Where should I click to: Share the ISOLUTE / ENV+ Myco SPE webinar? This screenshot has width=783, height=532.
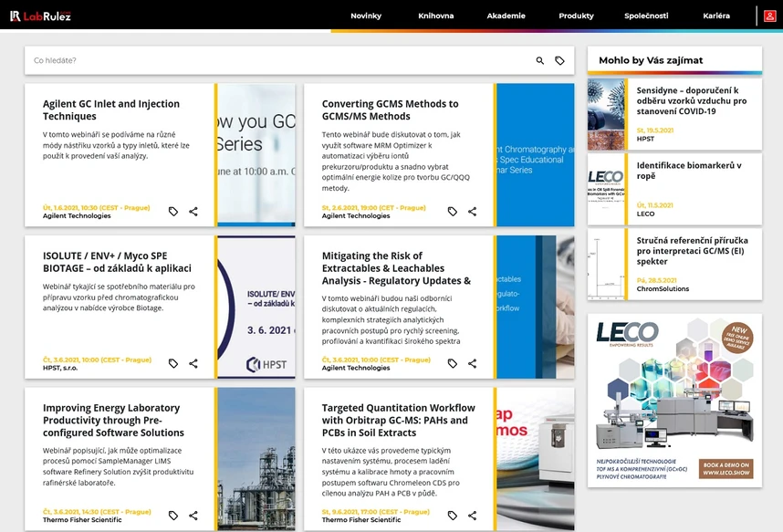[193, 363]
